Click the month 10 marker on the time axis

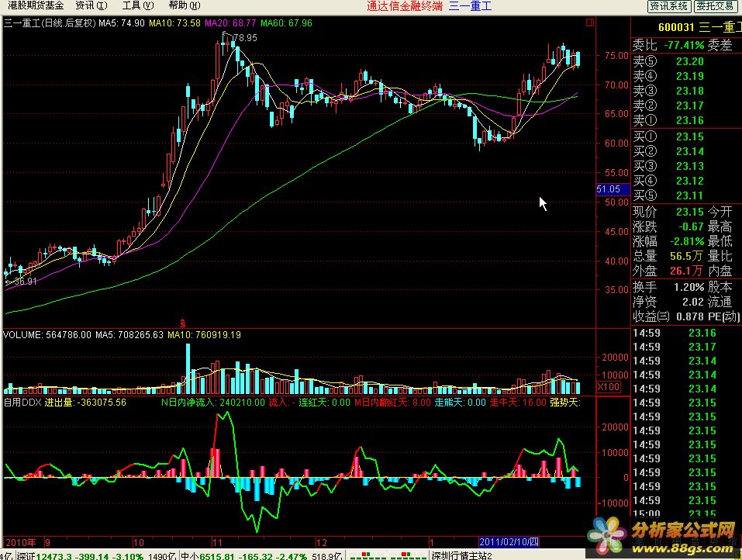tap(138, 542)
